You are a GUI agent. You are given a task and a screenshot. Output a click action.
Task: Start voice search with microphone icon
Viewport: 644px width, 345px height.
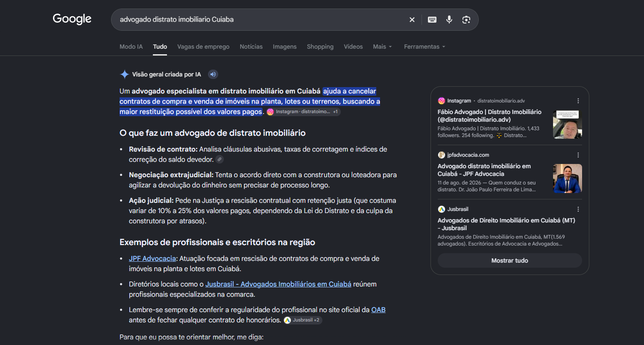point(449,20)
